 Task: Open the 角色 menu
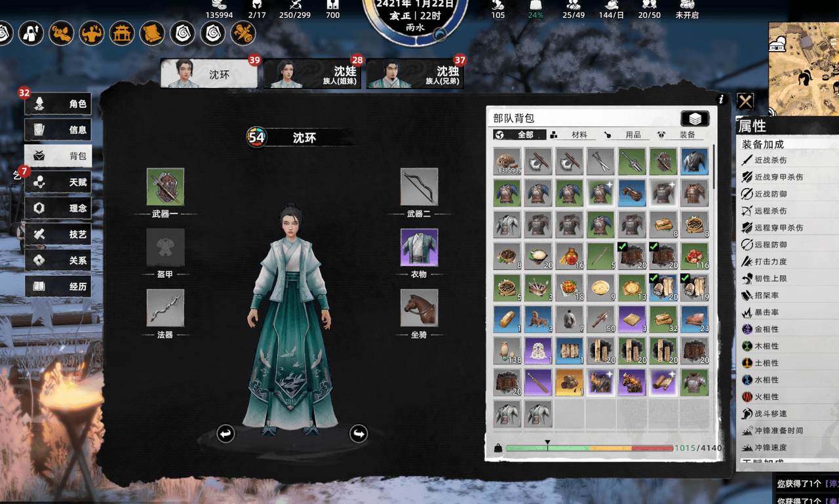coord(58,104)
